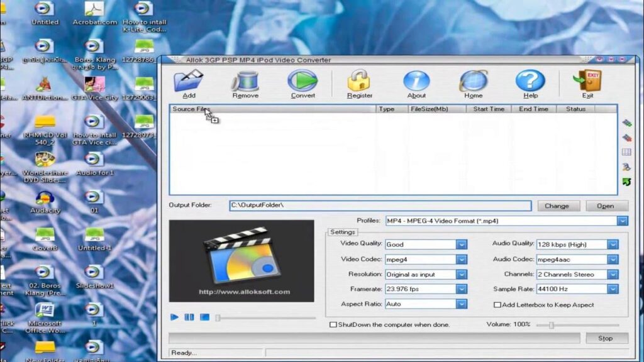Viewport: 644px width, 362px height.
Task: Click the Status column header
Action: pyautogui.click(x=575, y=108)
